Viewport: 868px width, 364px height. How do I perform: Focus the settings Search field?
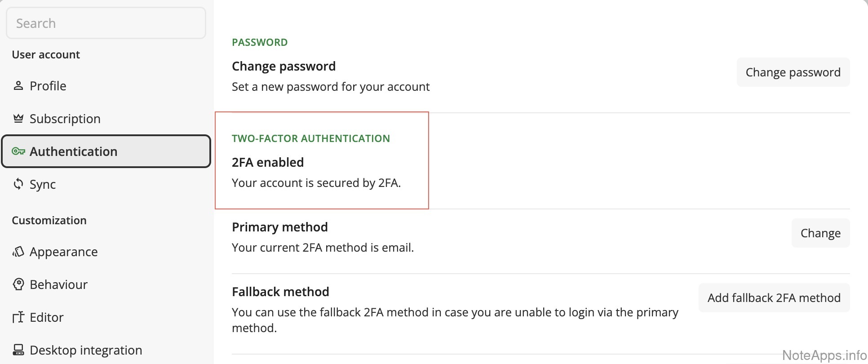(106, 23)
